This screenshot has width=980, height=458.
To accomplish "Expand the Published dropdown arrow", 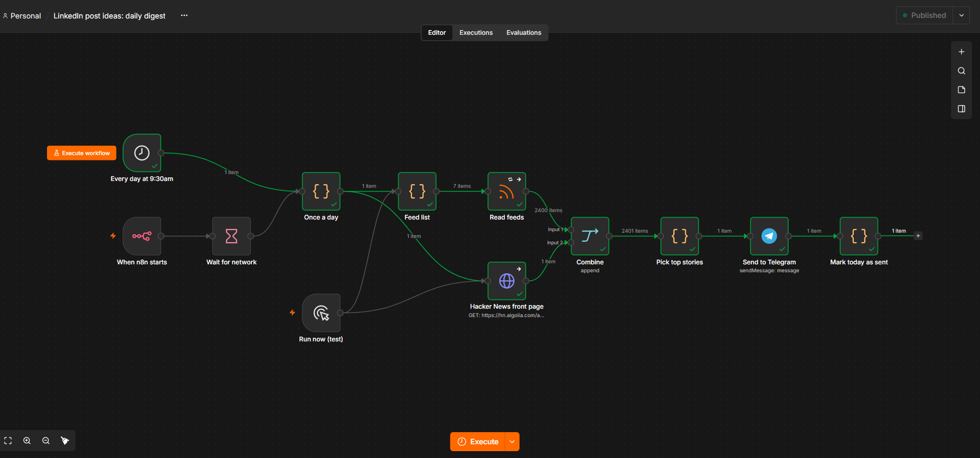I will point(962,15).
